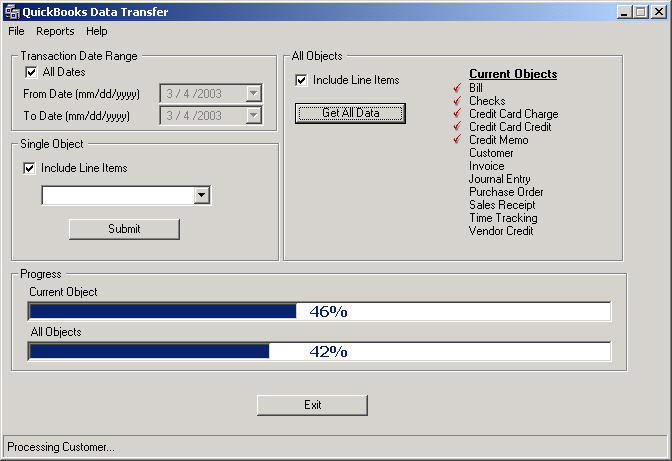This screenshot has width=672, height=461.
Task: Click the Current Objects heading
Action: point(513,74)
